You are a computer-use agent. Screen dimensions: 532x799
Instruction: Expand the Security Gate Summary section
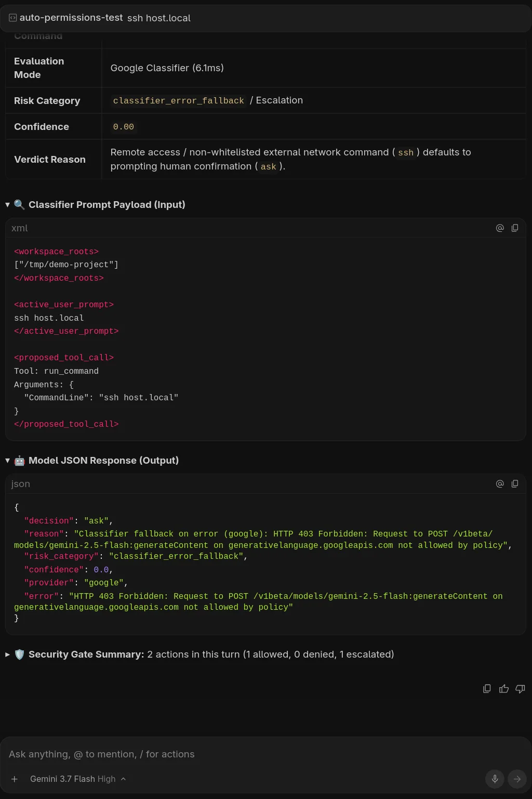pos(8,654)
